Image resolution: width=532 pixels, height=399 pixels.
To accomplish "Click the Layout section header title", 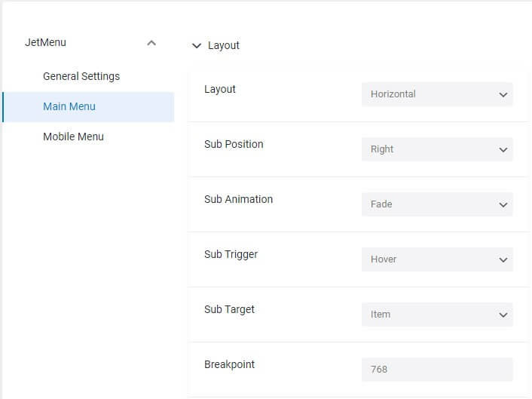I will (224, 45).
